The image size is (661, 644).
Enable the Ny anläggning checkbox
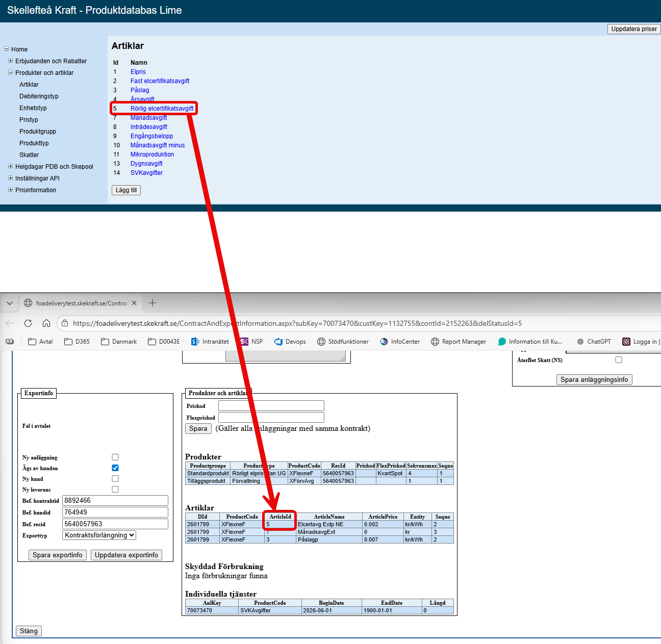tap(115, 457)
